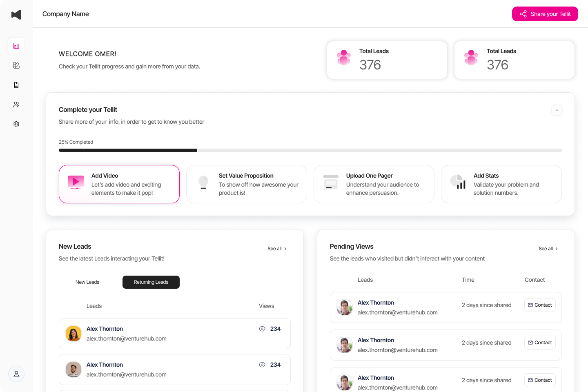
Task: Open the users sidebar icon
Action: [x=16, y=105]
